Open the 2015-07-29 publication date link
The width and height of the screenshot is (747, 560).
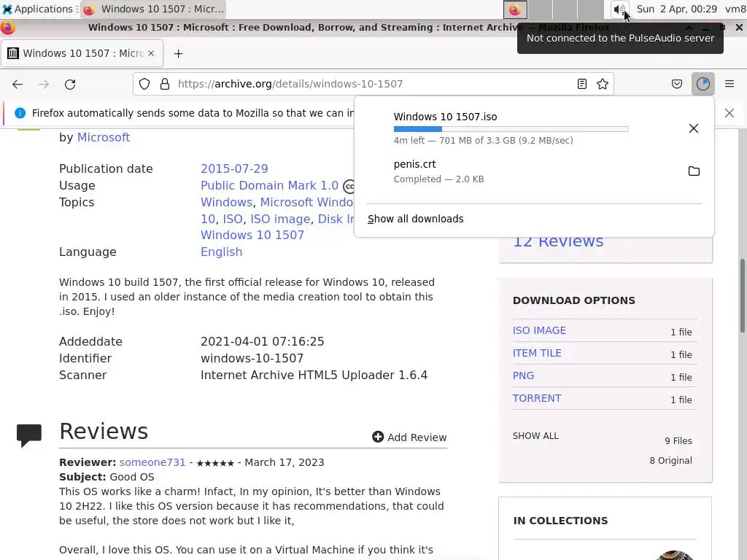pyautogui.click(x=234, y=168)
